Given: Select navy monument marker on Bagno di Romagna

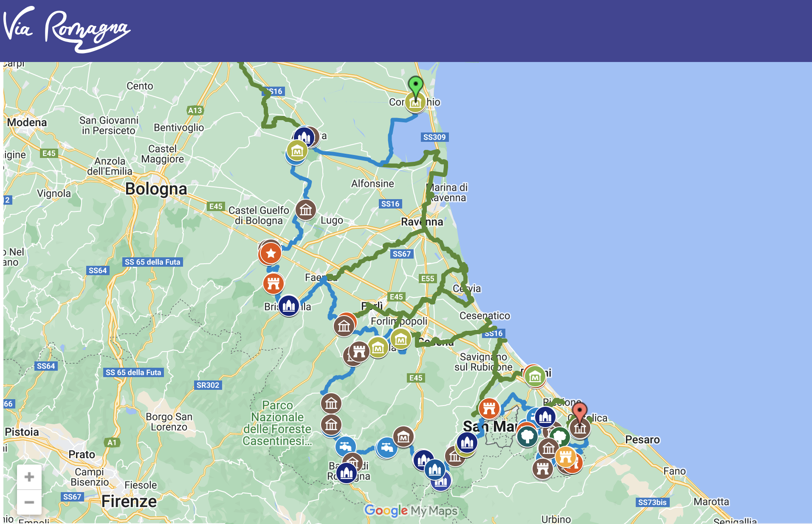Looking at the screenshot, I should coord(346,472).
